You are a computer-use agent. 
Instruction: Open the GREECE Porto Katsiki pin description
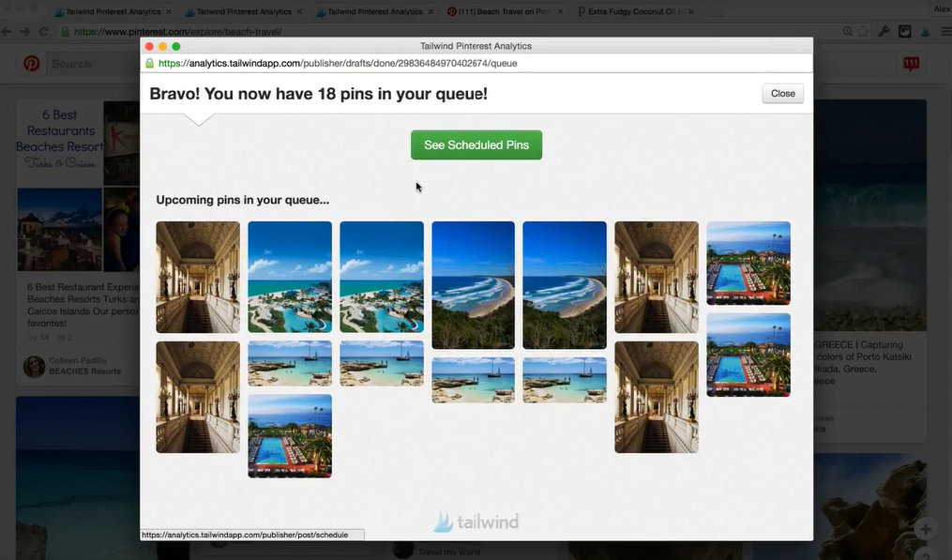pos(863,363)
